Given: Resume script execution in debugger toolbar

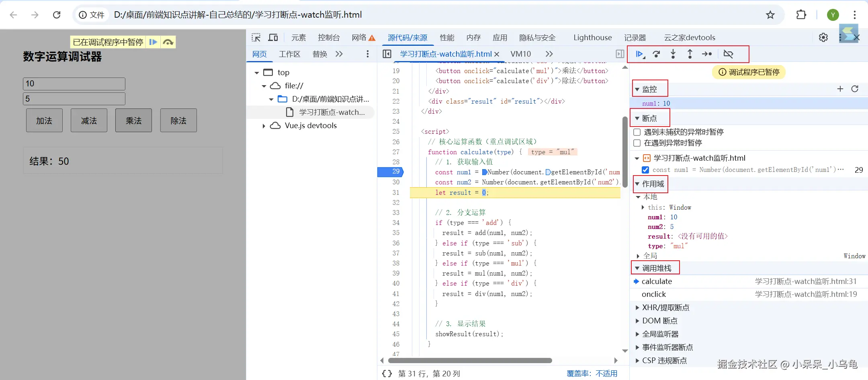Looking at the screenshot, I should 640,54.
